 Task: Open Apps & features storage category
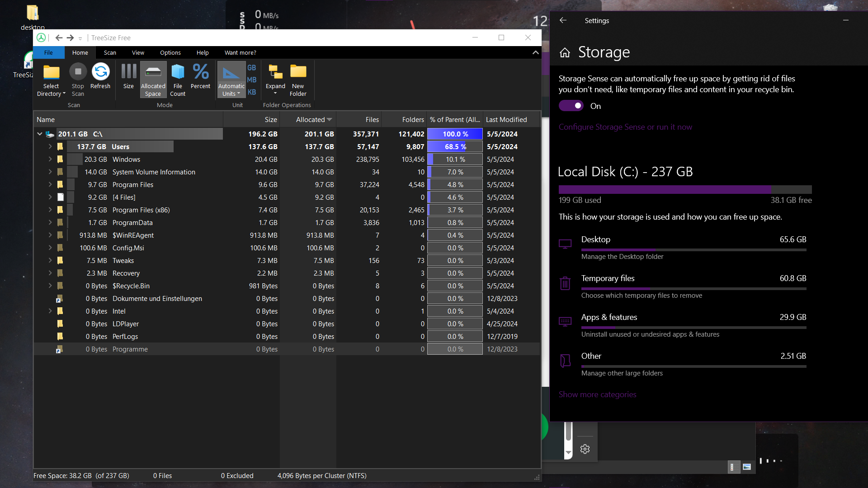tap(683, 325)
